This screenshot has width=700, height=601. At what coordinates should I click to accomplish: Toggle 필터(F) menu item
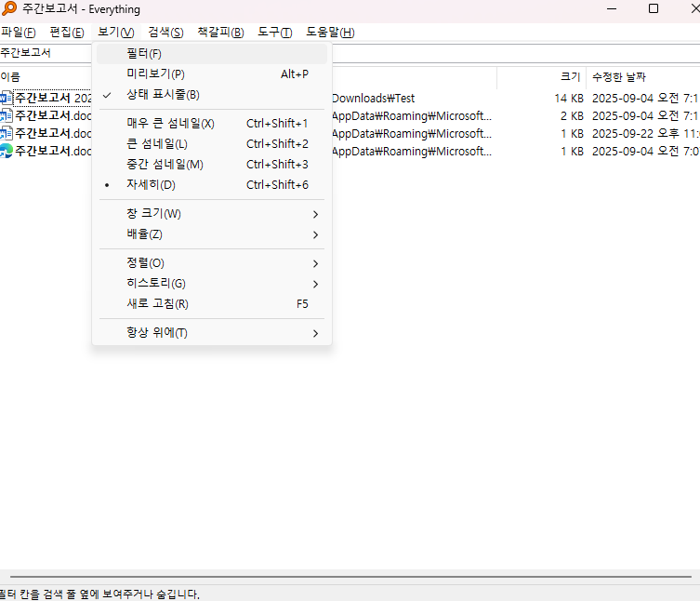212,54
